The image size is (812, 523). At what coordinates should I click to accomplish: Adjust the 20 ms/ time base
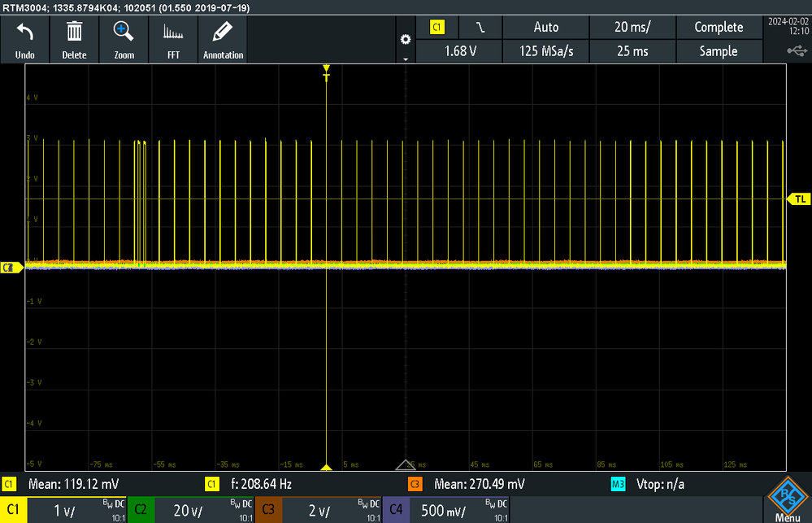pyautogui.click(x=632, y=27)
